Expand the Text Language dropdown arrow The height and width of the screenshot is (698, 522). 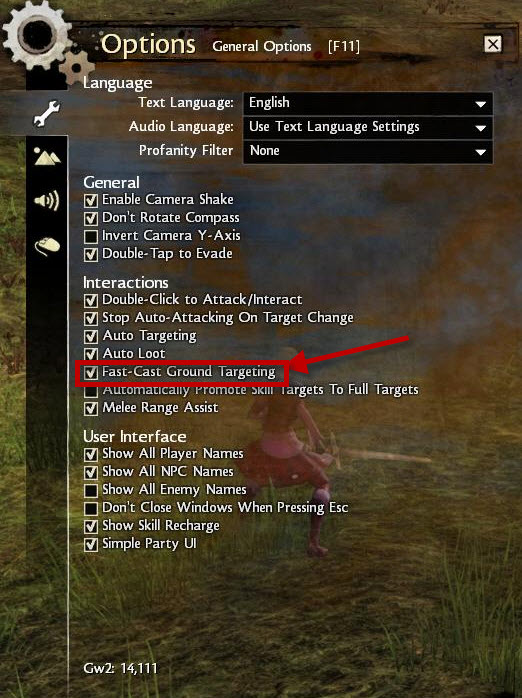(x=480, y=104)
